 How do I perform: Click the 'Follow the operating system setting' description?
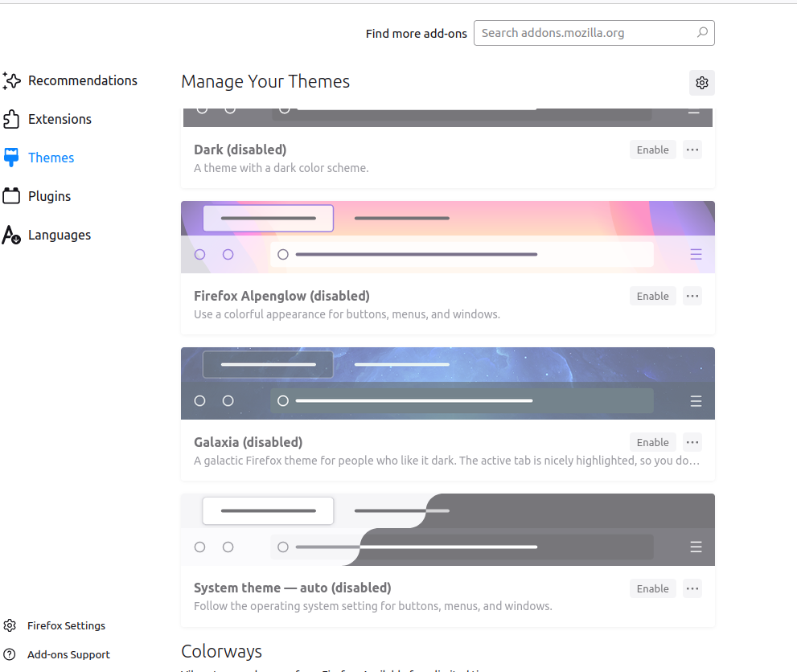pos(372,606)
